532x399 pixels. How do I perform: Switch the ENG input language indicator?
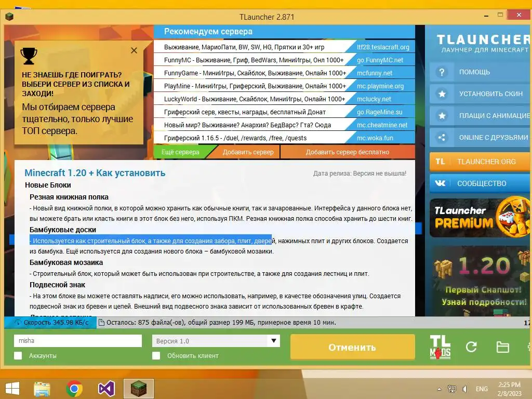coord(482,389)
